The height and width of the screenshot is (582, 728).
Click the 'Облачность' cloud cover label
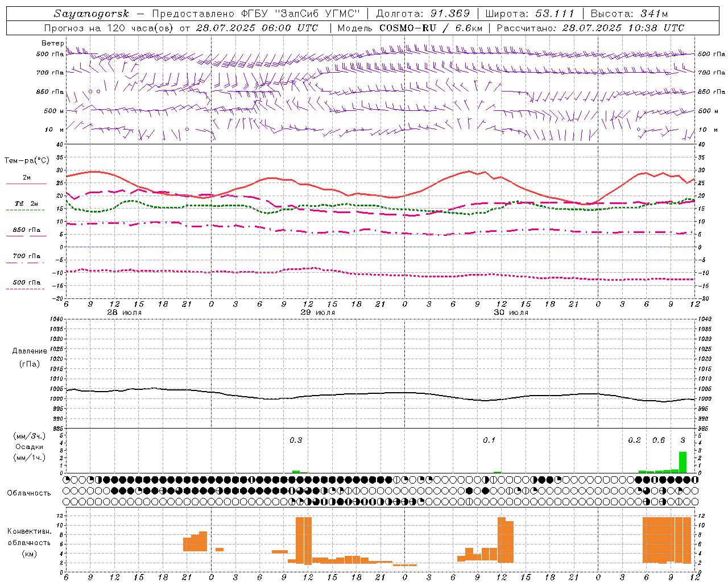point(29,493)
